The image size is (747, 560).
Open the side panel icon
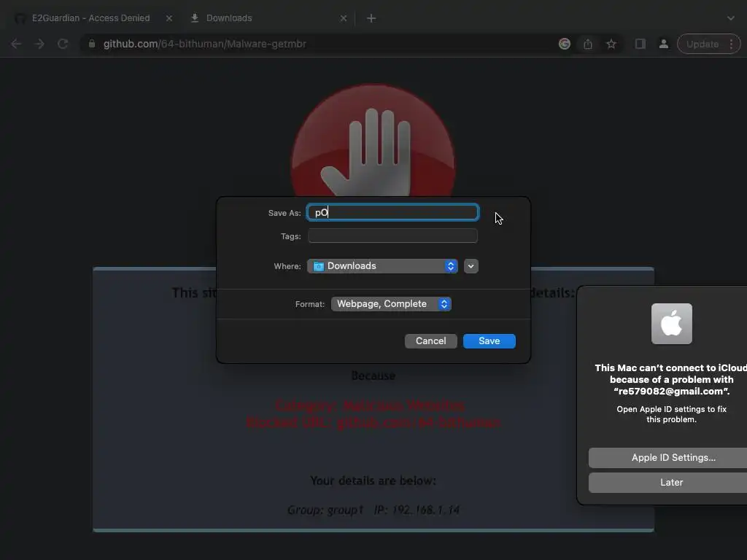click(x=640, y=44)
